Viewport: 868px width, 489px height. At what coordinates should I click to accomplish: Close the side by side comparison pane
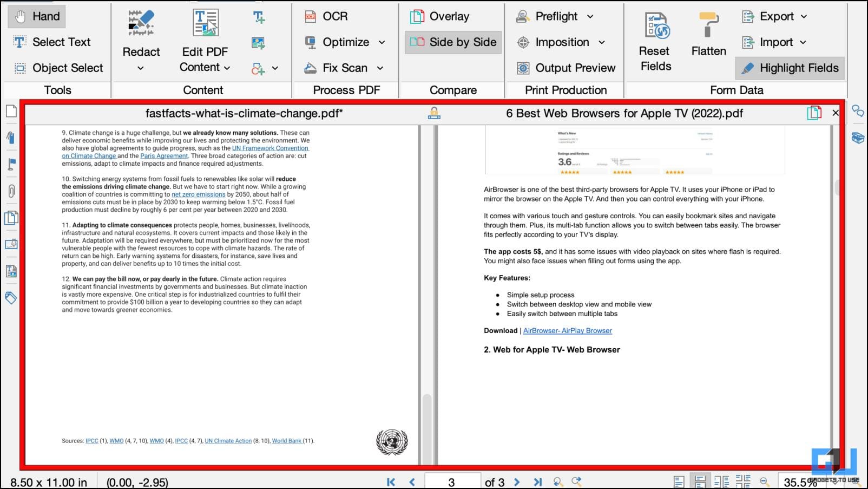coord(835,113)
